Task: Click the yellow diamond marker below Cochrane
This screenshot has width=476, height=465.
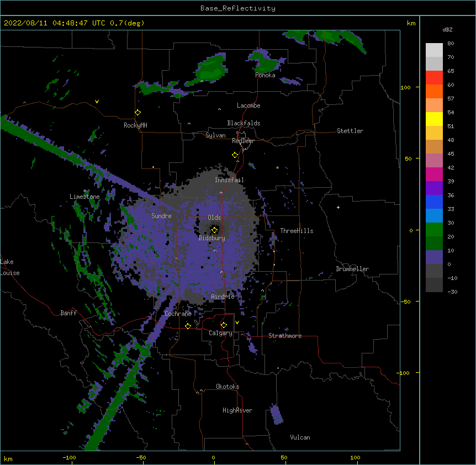Action: [x=188, y=326]
